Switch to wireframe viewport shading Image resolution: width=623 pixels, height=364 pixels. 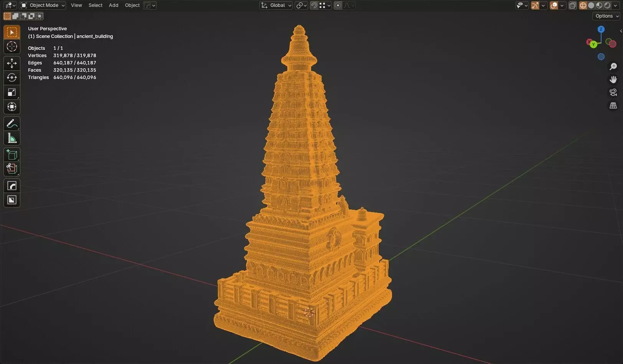[583, 5]
